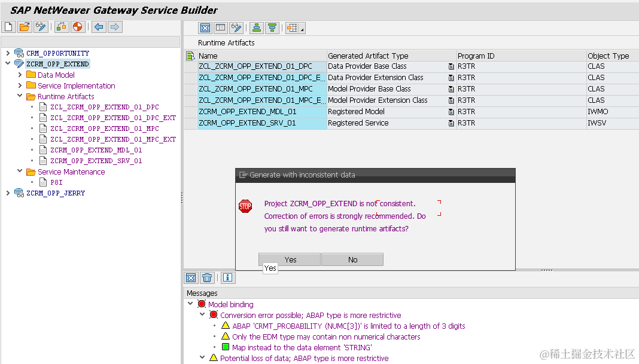Collapse the 'Conversion error possible' message node
639x364 pixels.
(202, 314)
